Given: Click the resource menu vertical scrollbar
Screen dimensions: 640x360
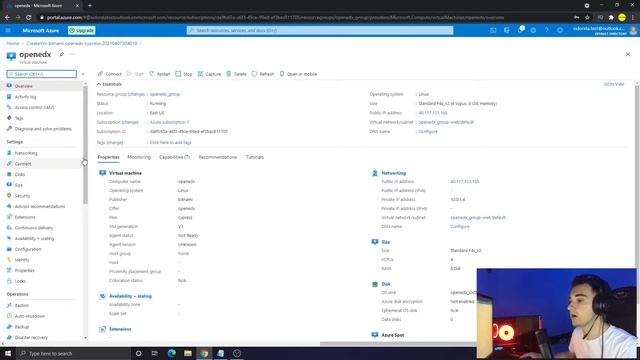Looking at the screenshot, I should (x=85, y=145).
